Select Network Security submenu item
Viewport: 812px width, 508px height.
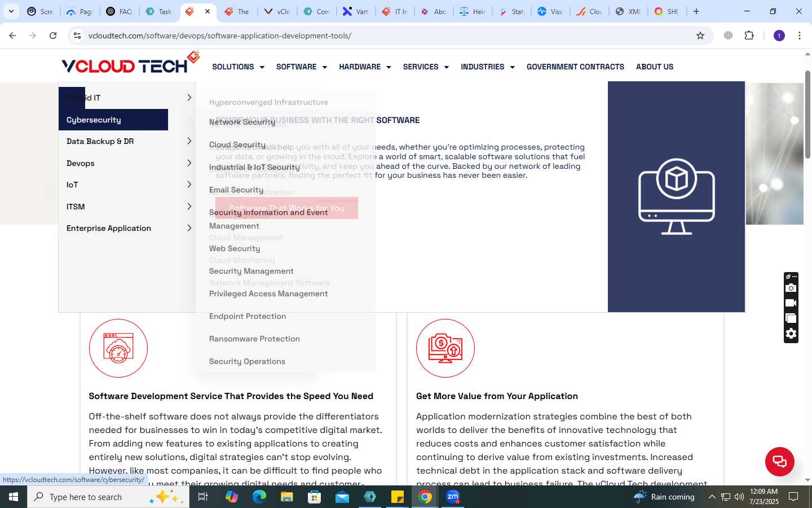242,122
